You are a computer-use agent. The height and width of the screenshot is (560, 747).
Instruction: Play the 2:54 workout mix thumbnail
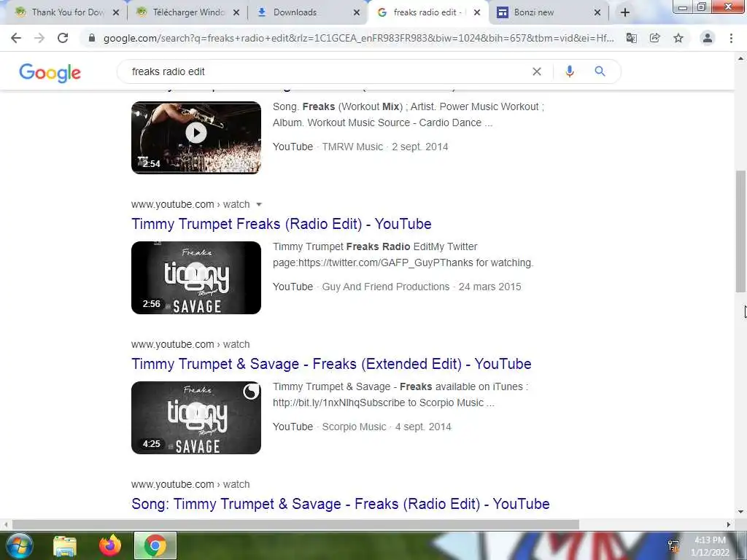coord(196,138)
